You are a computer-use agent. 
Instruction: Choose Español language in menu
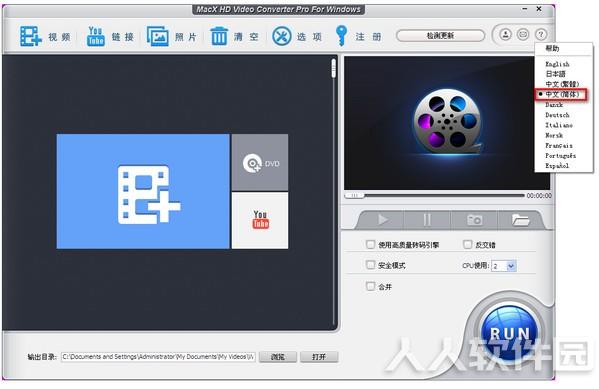coord(557,165)
